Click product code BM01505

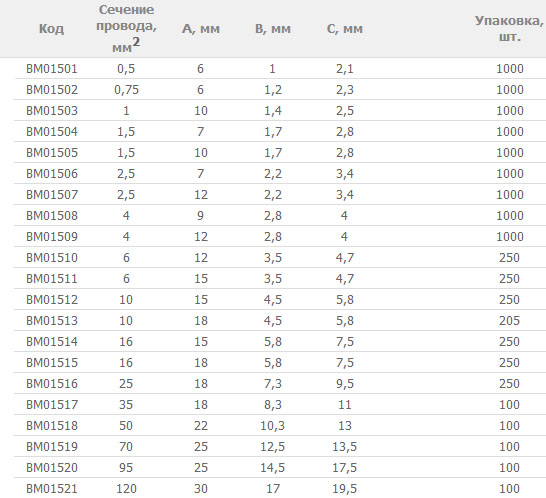pos(52,153)
